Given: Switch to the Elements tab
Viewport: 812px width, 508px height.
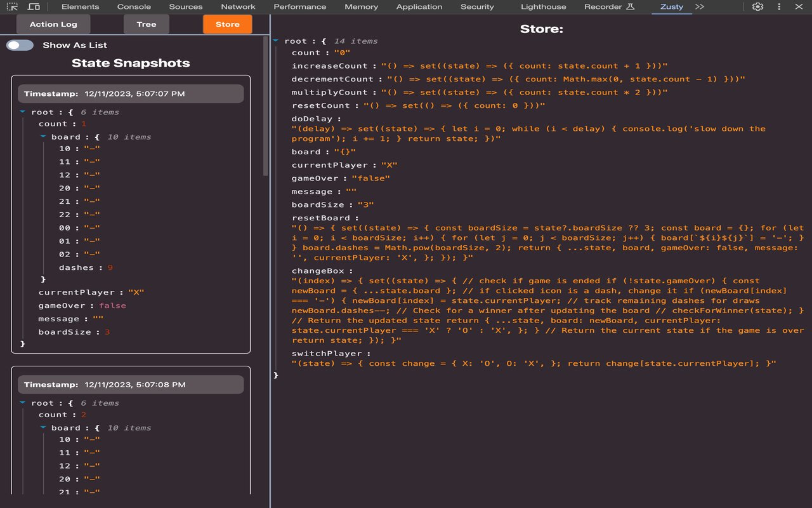Looking at the screenshot, I should tap(81, 6).
